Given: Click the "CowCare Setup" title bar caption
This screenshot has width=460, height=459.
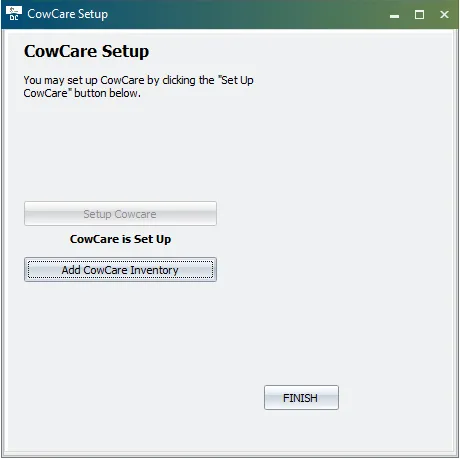Looking at the screenshot, I should [68, 14].
